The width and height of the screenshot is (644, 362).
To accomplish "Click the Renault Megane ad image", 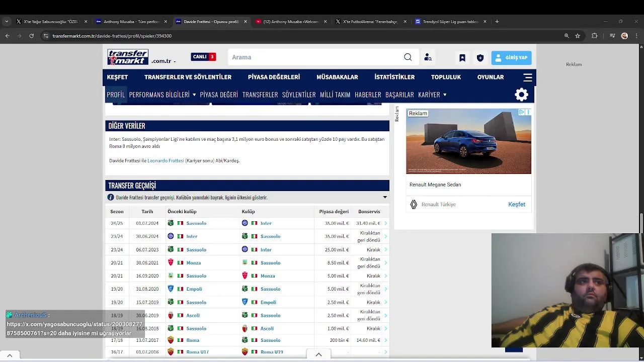I will click(468, 141).
